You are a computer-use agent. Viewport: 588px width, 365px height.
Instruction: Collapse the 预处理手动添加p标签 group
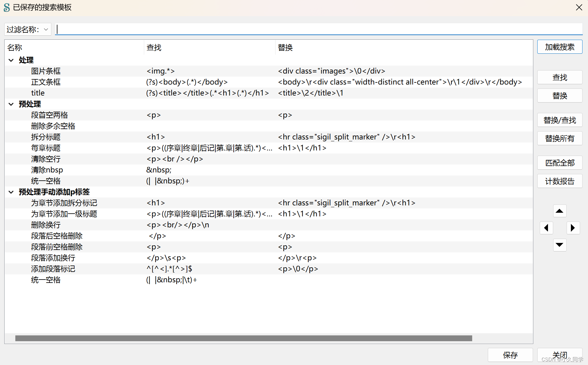pyautogui.click(x=11, y=192)
